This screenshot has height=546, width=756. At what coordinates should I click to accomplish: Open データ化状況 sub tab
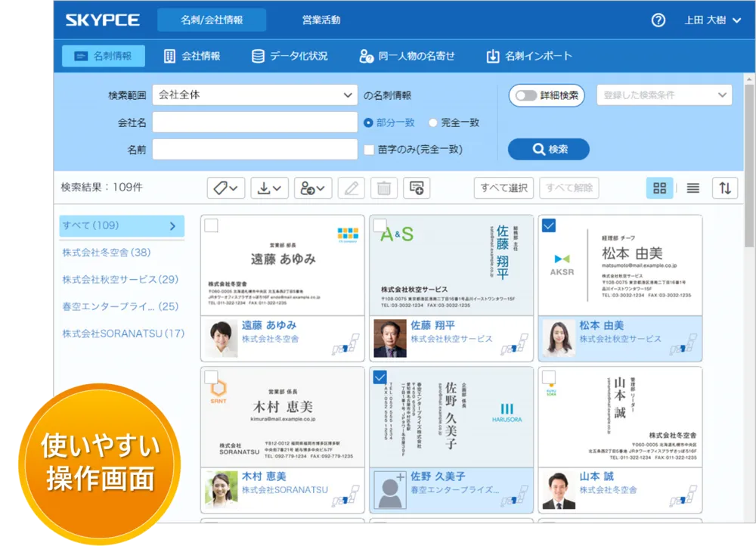(290, 56)
